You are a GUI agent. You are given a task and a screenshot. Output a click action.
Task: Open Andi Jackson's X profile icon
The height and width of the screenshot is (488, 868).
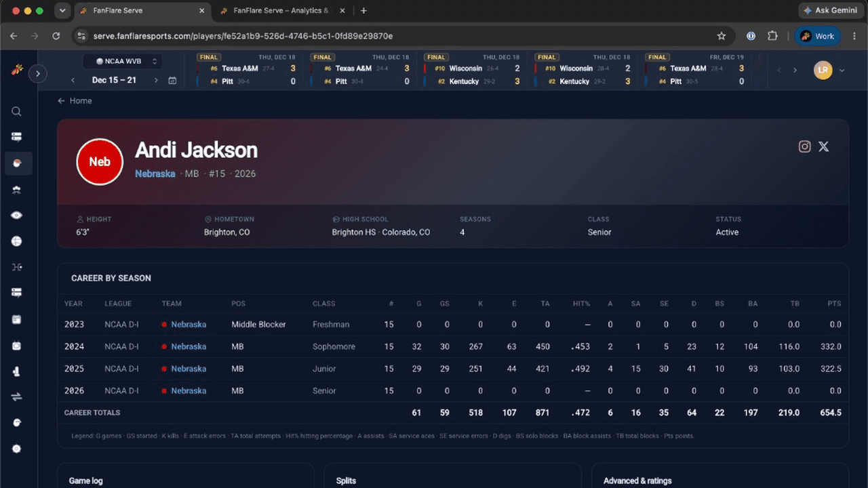[823, 146]
